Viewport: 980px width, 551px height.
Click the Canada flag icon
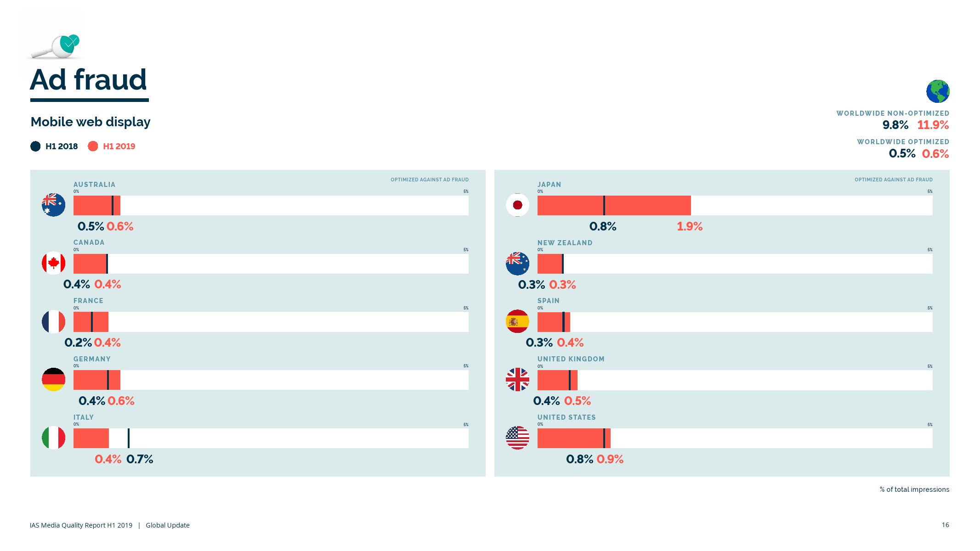[x=53, y=263]
